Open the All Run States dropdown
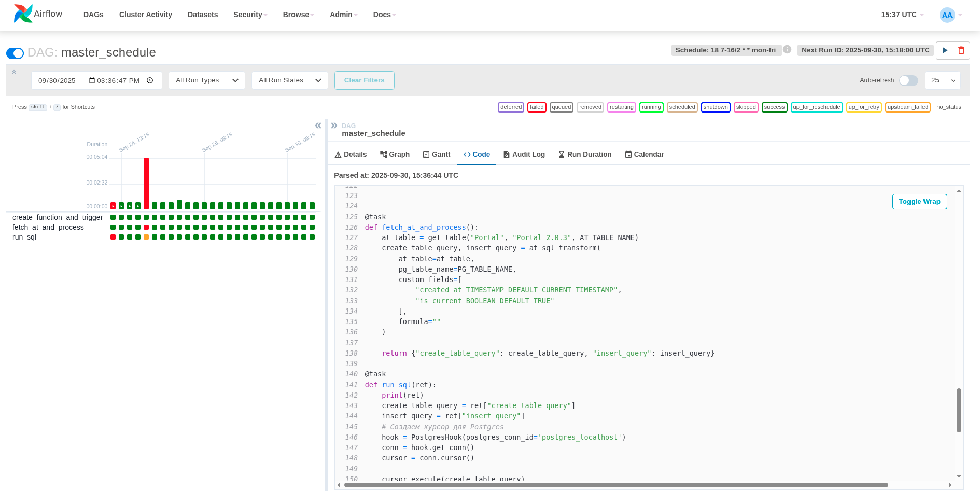Screen dimensions: 980x491 pos(289,80)
